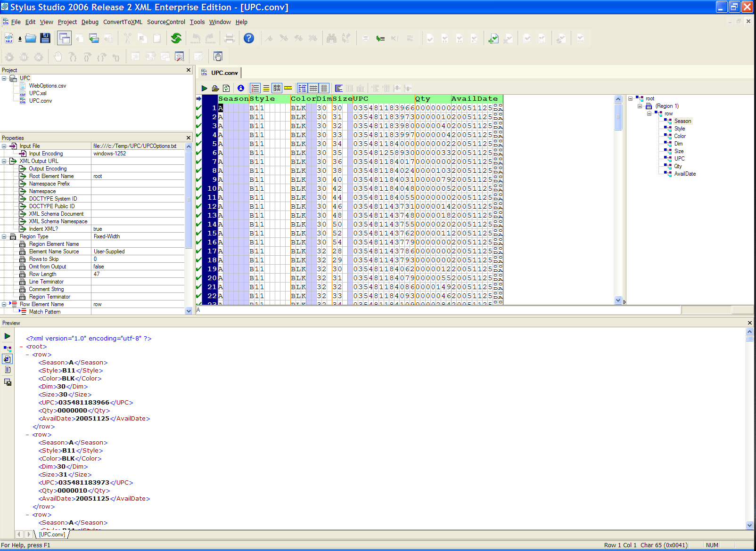Toggle the tree view button in the Preview sidebar
Screen dimensions: 756x551
click(x=8, y=349)
